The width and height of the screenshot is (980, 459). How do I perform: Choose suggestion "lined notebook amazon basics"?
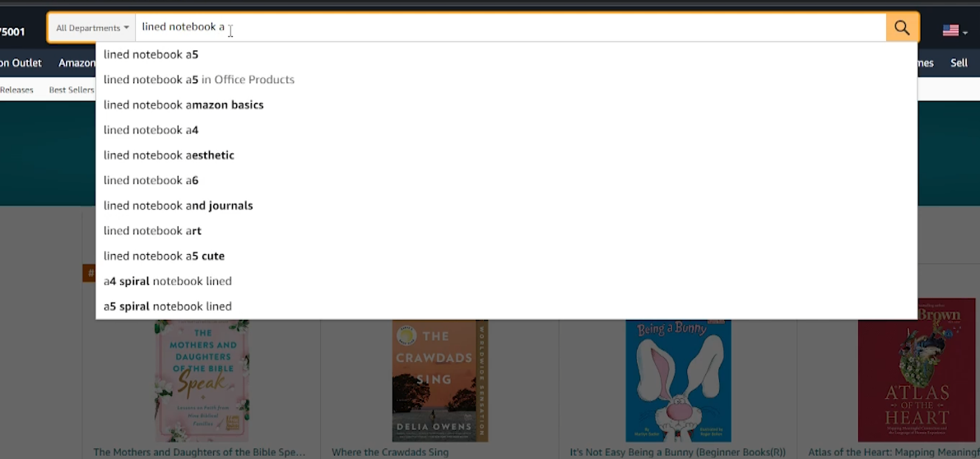coord(506,105)
